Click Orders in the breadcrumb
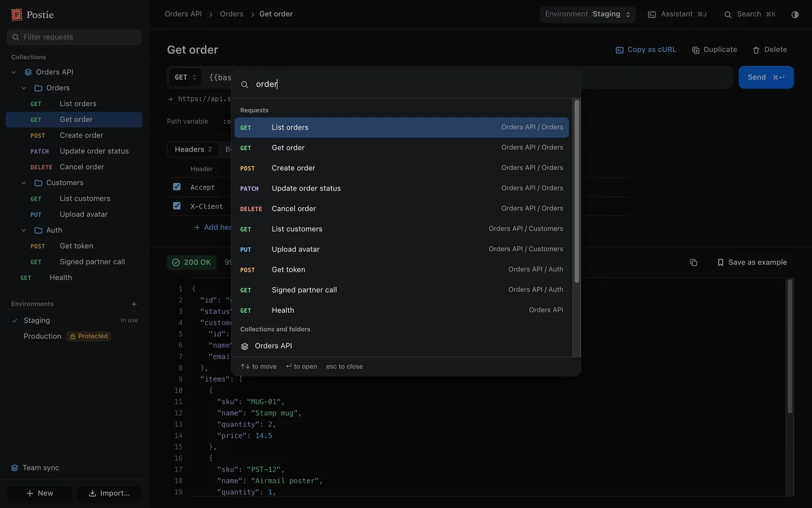 click(x=231, y=14)
